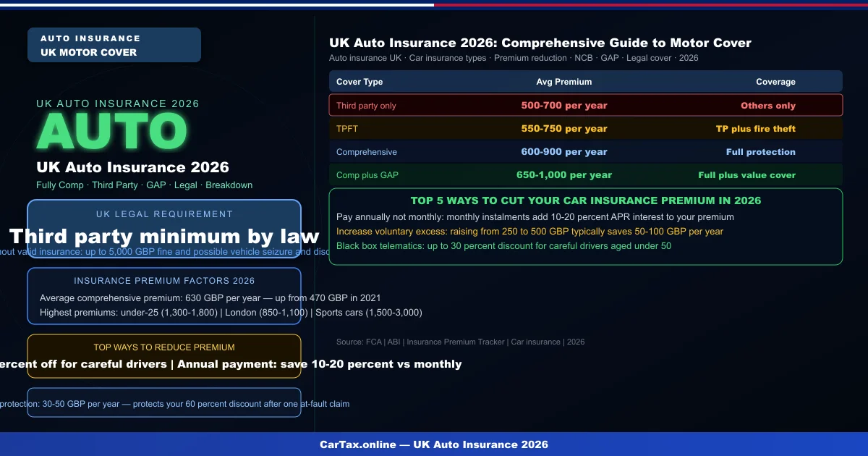The width and height of the screenshot is (868, 456).
Task: Click the AUTO INSURANCE UK MOTOR COVER badge
Action: [x=114, y=45]
